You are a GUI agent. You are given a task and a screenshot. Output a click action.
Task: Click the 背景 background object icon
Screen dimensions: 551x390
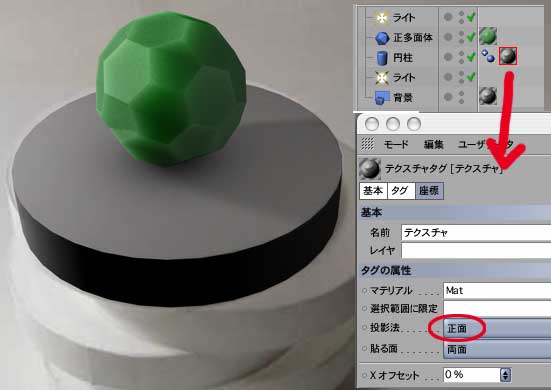pyautogui.click(x=382, y=97)
